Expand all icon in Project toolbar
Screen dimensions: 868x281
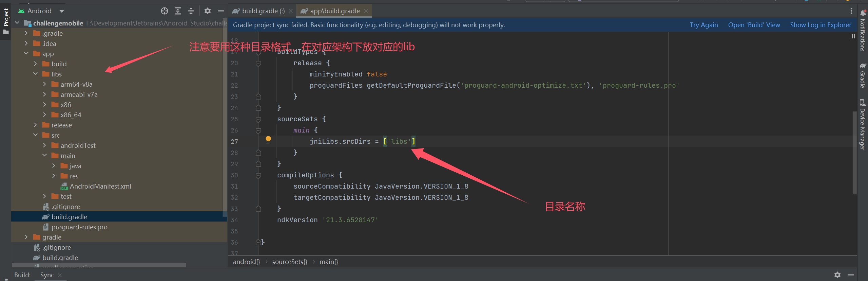[x=178, y=11]
